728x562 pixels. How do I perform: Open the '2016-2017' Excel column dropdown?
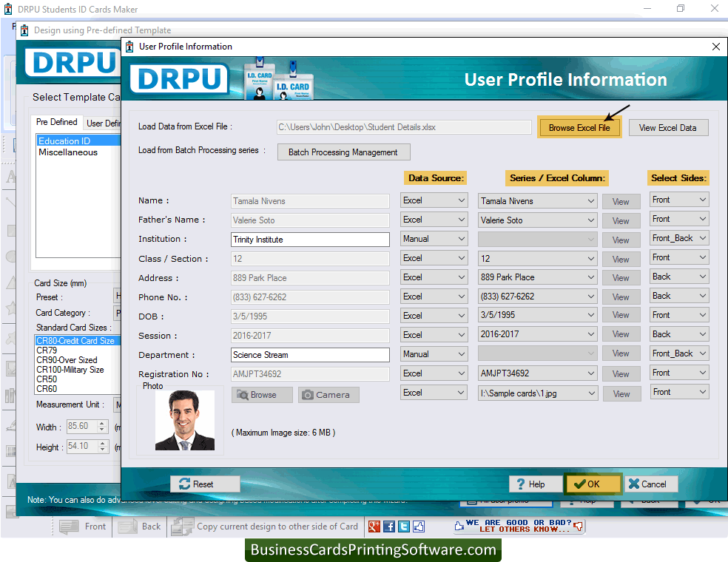tap(537, 334)
